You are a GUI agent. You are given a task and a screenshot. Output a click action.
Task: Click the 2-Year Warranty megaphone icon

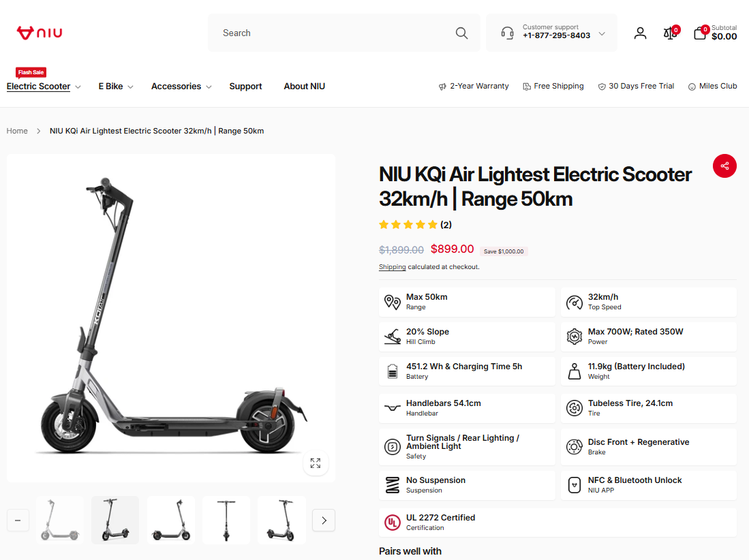[442, 87]
